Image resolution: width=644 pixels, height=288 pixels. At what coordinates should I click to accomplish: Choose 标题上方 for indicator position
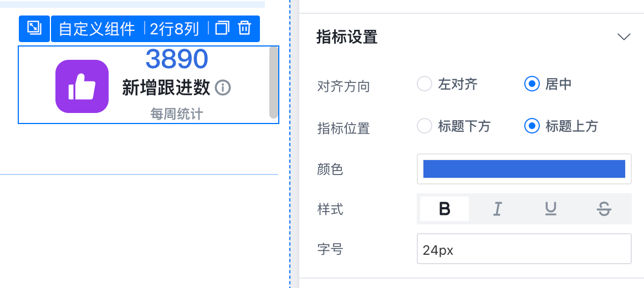pos(532,126)
